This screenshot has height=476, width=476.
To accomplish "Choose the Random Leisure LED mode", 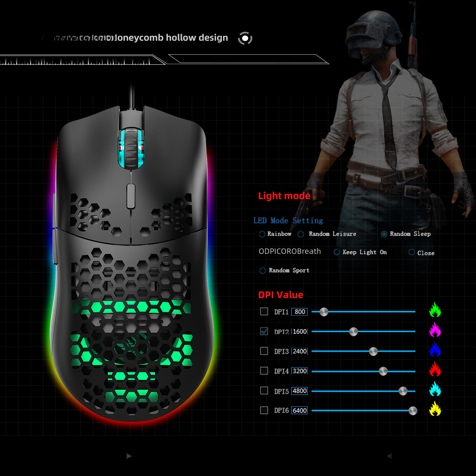I will click(301, 234).
